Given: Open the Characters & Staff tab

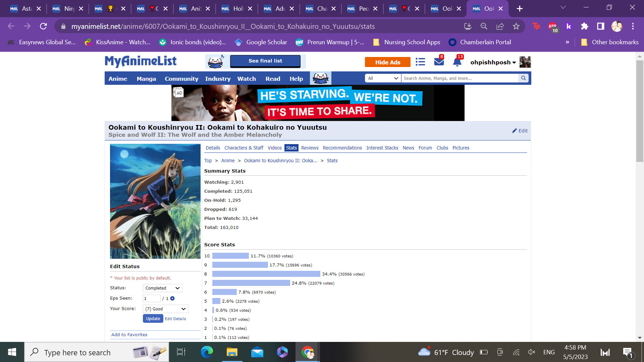Looking at the screenshot, I should pos(244,148).
